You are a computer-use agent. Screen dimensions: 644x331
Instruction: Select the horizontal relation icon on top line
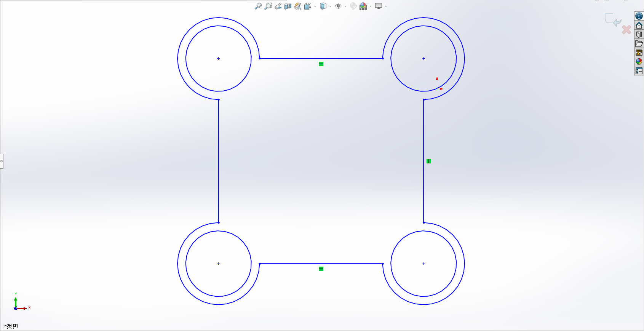(321, 64)
